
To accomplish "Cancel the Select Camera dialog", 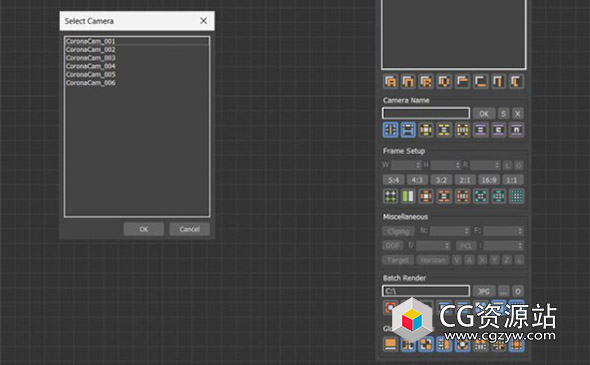I will point(189,229).
